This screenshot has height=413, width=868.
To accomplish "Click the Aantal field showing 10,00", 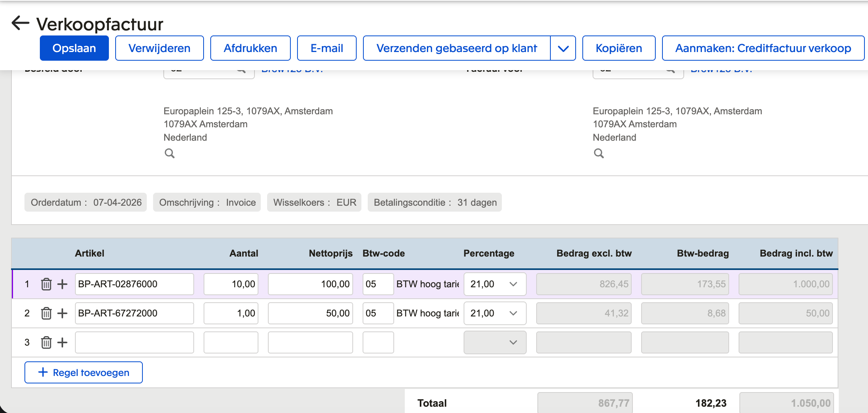I will (x=231, y=284).
